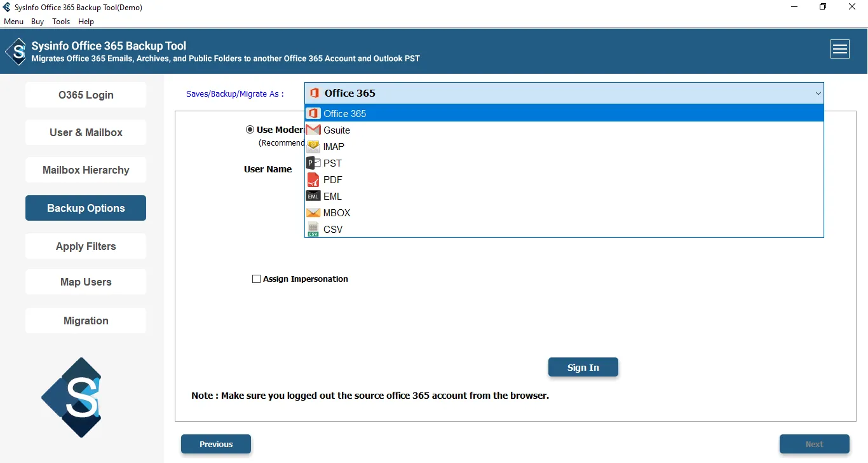The height and width of the screenshot is (463, 868).
Task: Select the Backup Options step
Action: [86, 208]
